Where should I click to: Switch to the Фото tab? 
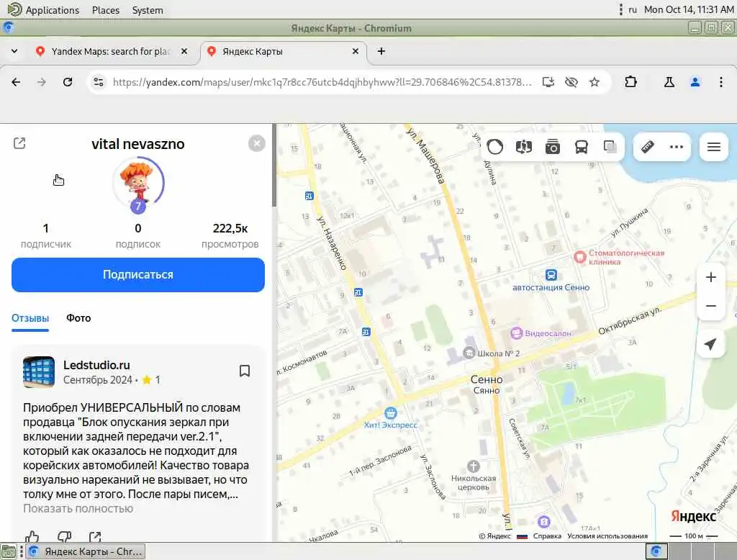point(78,318)
